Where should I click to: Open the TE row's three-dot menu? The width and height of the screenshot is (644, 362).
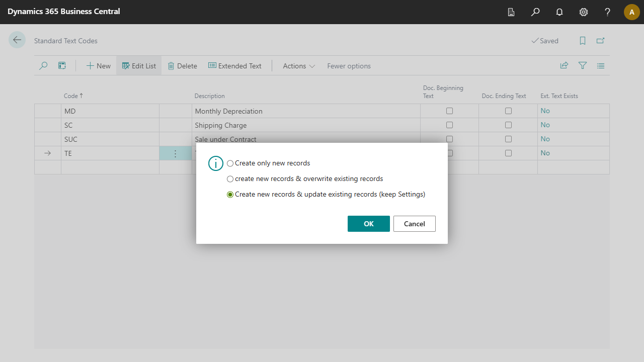[175, 153]
